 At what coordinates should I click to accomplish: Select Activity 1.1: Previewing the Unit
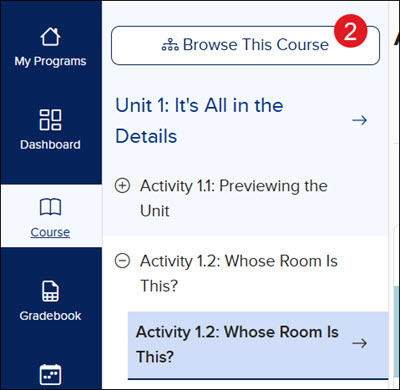coord(234,198)
